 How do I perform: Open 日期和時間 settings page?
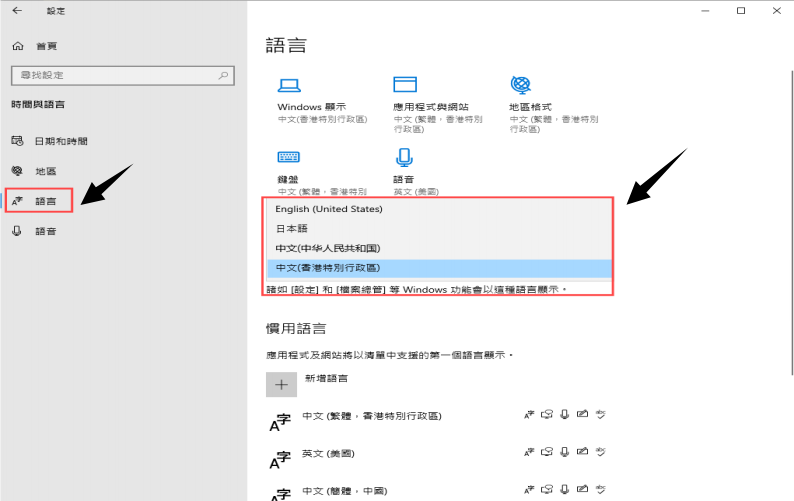tap(50, 141)
